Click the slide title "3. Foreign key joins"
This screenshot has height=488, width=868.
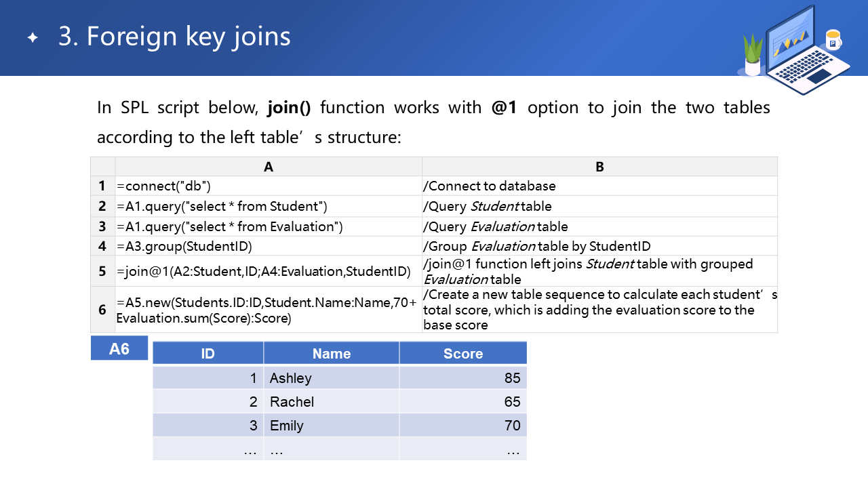174,37
